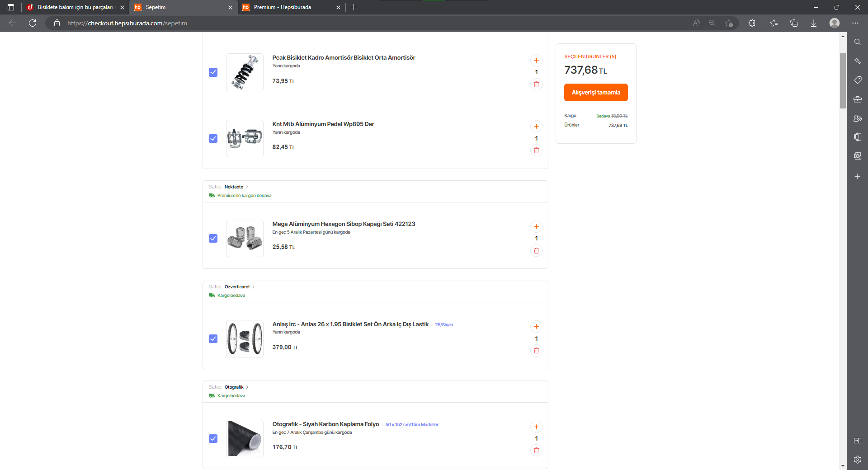This screenshot has height=470, width=868.
Task: Remove Knt Mtb Alüminyum Pedal from cart
Action: click(536, 150)
